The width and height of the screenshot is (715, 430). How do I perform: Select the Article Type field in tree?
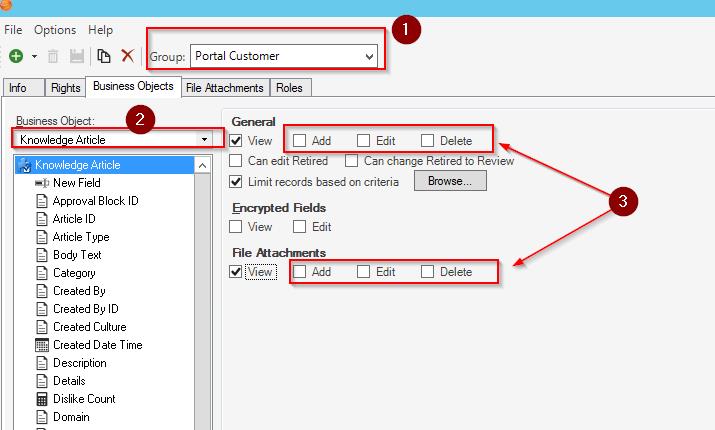tap(81, 237)
